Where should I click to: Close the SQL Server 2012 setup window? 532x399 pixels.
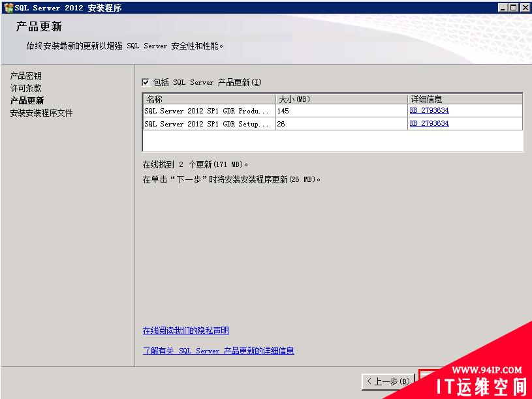click(525, 7)
